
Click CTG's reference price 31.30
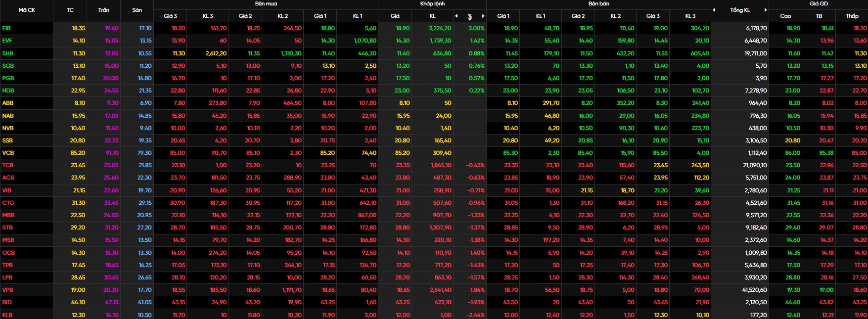point(78,203)
